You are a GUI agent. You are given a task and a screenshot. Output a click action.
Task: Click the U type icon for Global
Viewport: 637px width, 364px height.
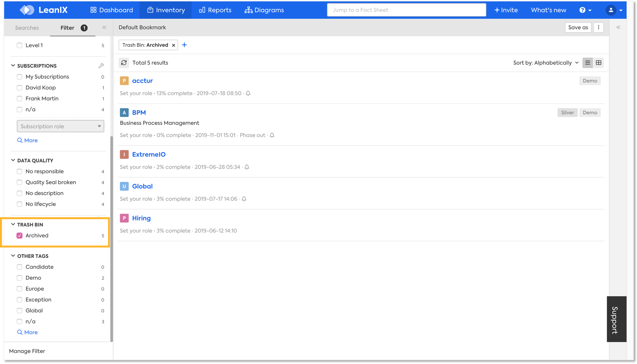[124, 186]
